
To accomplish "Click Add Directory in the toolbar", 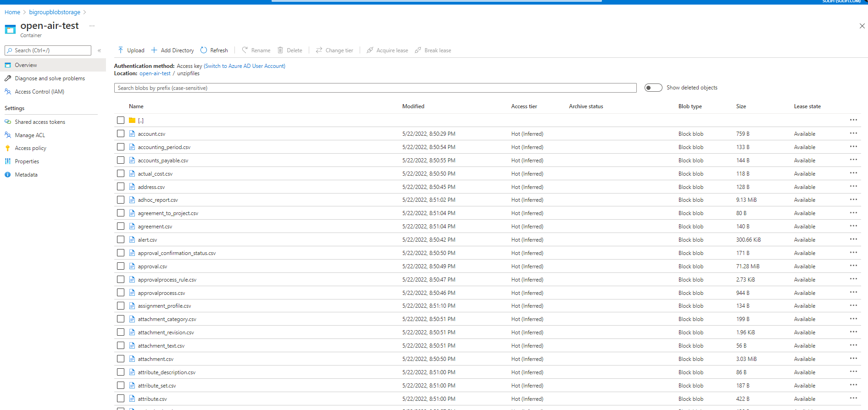I will [x=172, y=50].
